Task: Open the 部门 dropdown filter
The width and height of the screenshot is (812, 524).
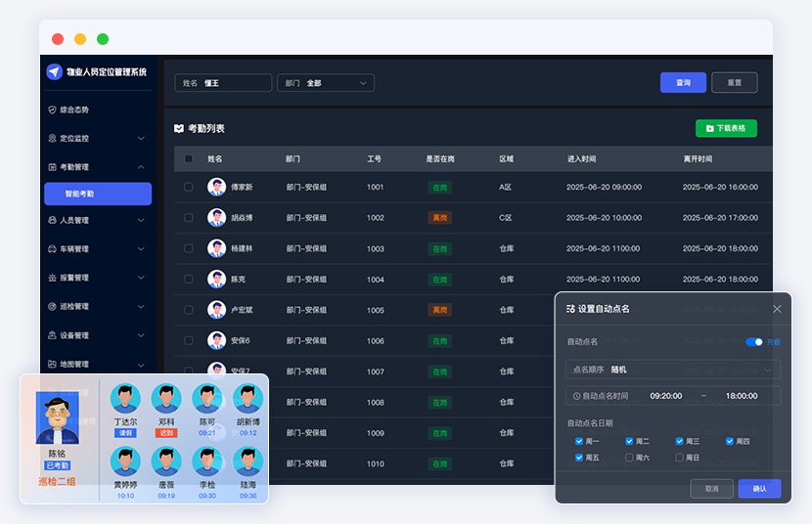Action: [326, 83]
